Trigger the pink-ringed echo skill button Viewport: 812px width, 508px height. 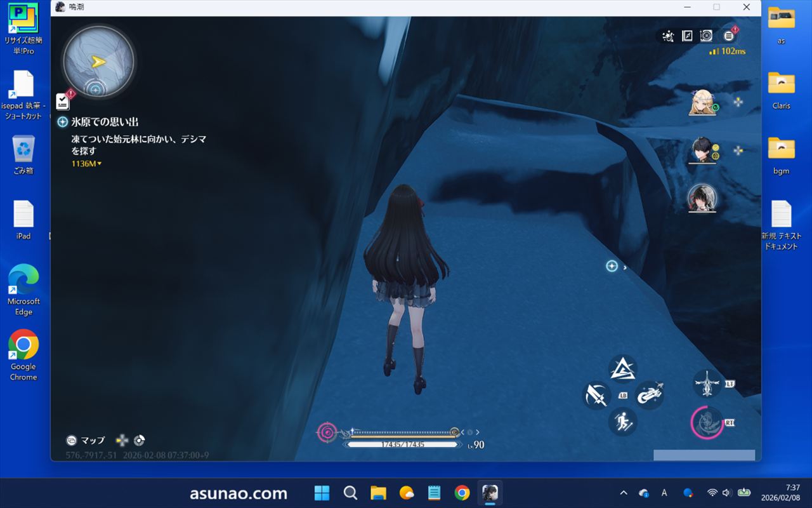coord(707,423)
